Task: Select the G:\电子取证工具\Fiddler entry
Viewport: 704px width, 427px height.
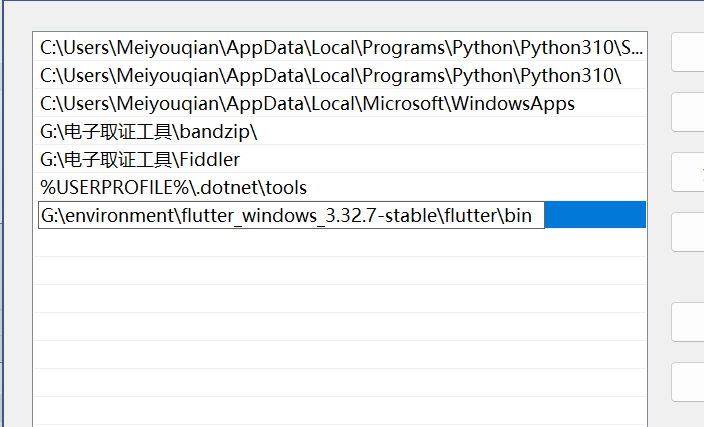Action: click(140, 159)
